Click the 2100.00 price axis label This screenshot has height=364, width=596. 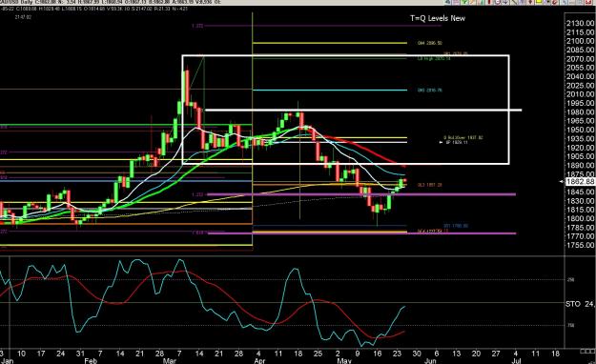(x=580, y=41)
